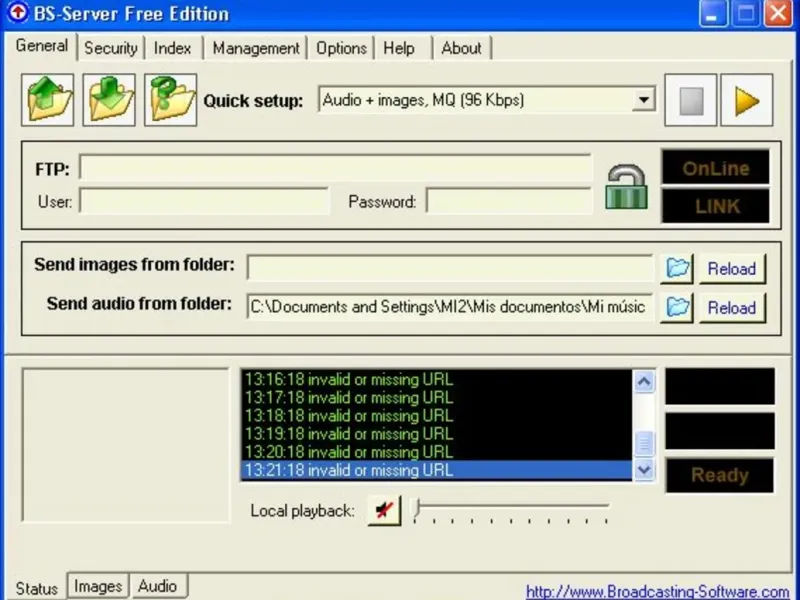The height and width of the screenshot is (600, 800).
Task: Switch to the Audio bottom tab
Action: pos(158,586)
